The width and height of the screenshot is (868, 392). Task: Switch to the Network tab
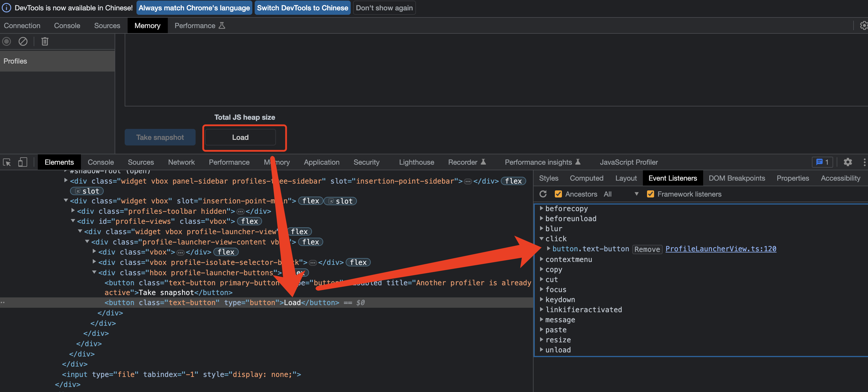coord(182,162)
